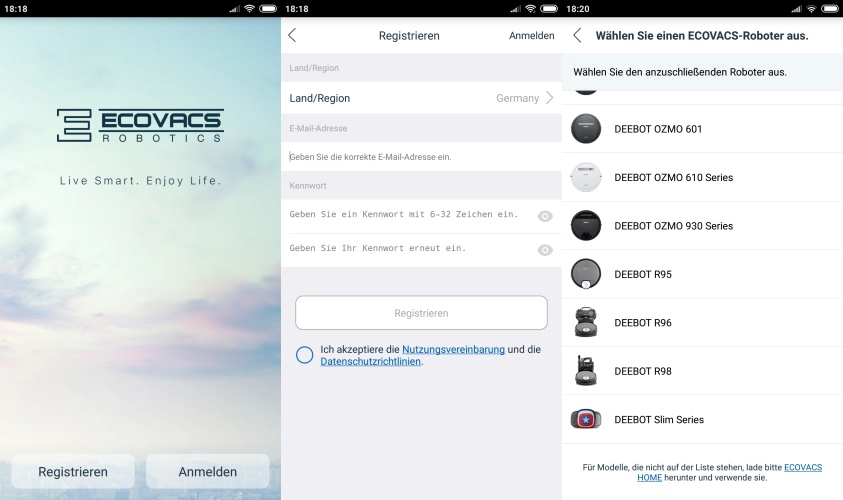Select DEEBOT Slim Series label
Screen dimensions: 843x500
coord(659,419)
